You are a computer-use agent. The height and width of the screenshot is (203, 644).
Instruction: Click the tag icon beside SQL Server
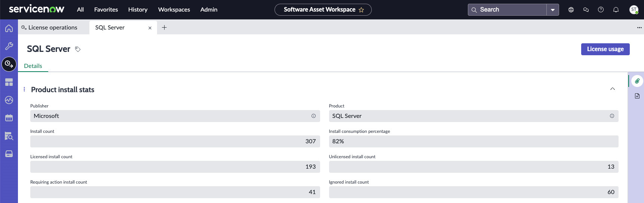coord(78,49)
